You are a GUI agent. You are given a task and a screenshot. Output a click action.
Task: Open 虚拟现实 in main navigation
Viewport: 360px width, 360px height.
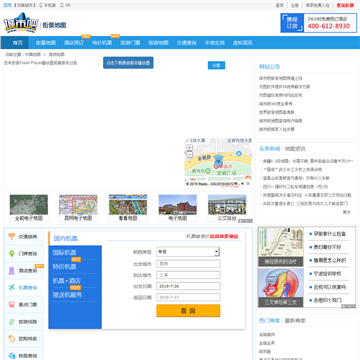pos(243,43)
